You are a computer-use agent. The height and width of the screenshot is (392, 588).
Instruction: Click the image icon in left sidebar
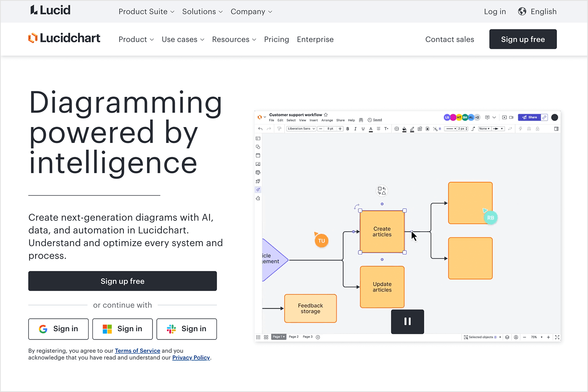(258, 164)
